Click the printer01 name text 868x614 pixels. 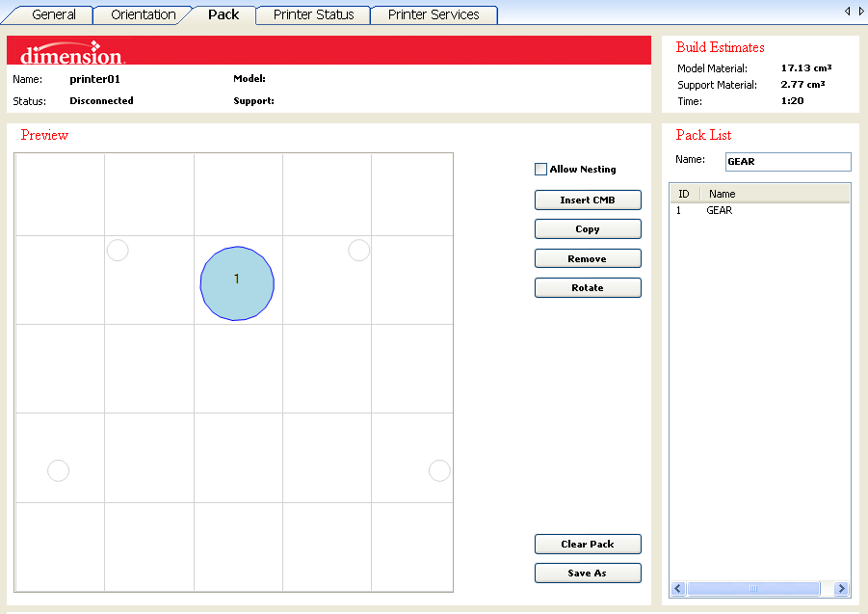coord(94,79)
